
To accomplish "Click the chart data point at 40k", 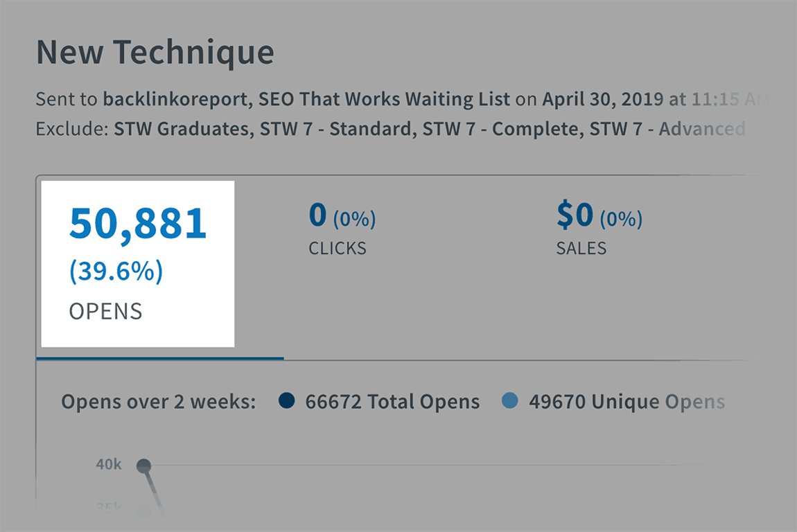I will point(143,465).
